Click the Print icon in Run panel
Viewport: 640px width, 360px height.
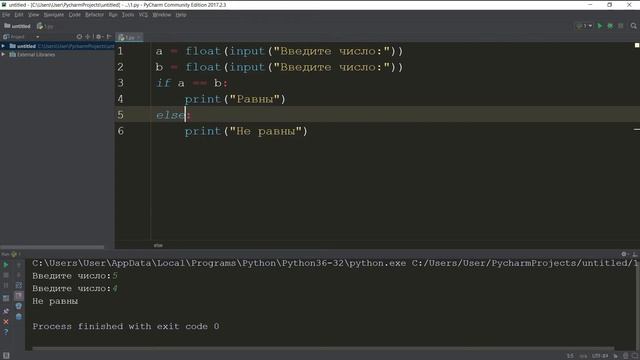click(x=19, y=306)
